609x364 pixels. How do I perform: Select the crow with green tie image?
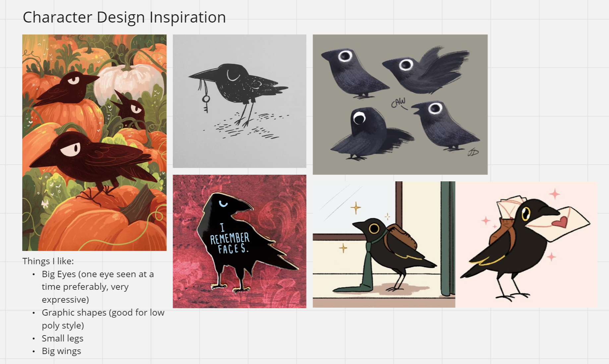click(384, 244)
